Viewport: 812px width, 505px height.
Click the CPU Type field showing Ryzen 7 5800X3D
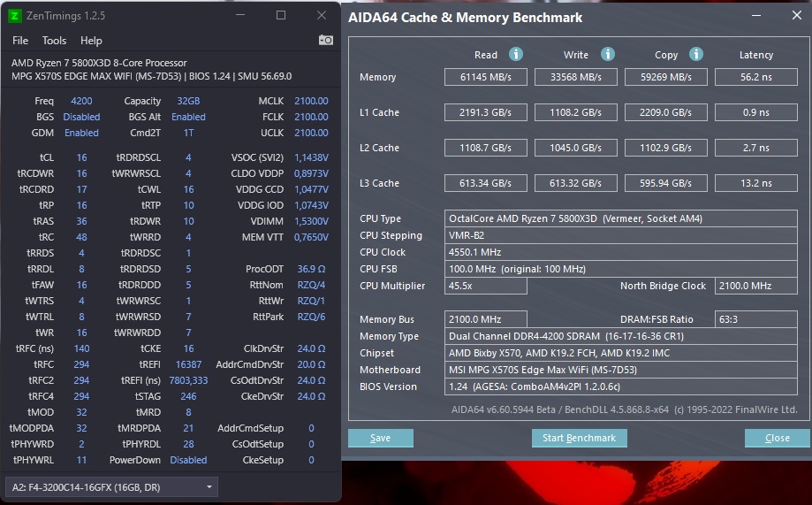(x=621, y=218)
